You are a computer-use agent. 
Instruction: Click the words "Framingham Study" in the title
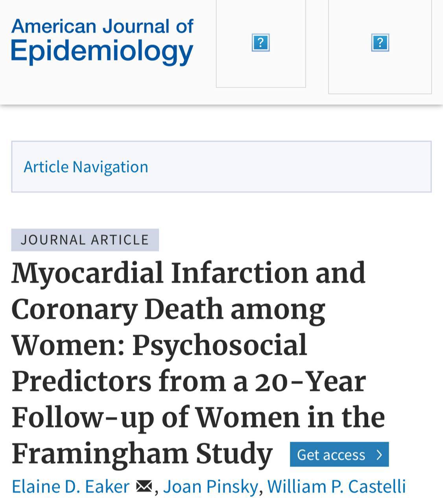click(142, 454)
